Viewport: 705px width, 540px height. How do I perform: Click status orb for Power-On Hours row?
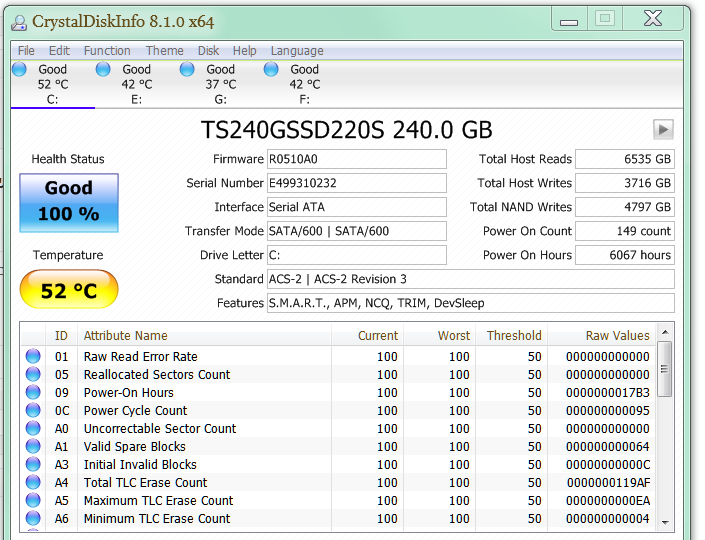pos(33,392)
